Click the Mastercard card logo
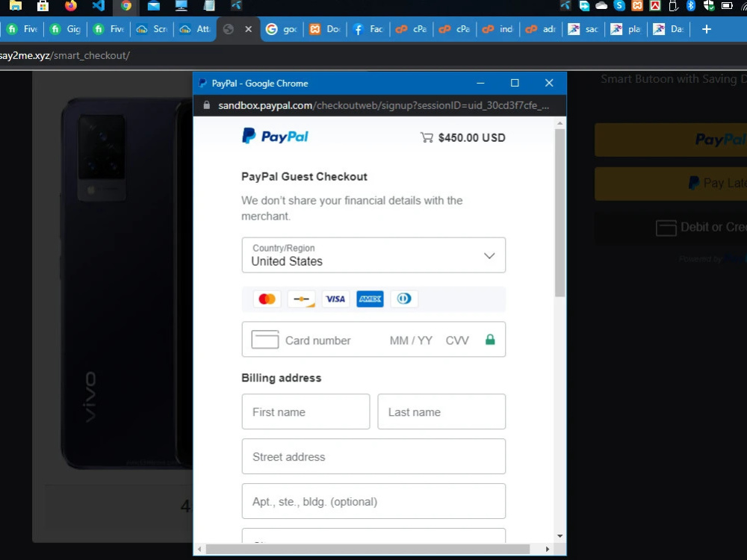The image size is (747, 560). (267, 299)
